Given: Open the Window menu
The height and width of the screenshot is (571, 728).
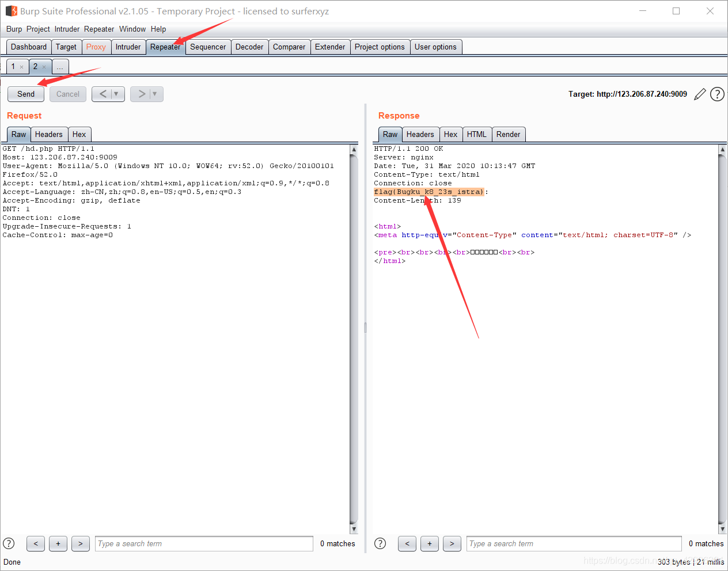Looking at the screenshot, I should (132, 29).
